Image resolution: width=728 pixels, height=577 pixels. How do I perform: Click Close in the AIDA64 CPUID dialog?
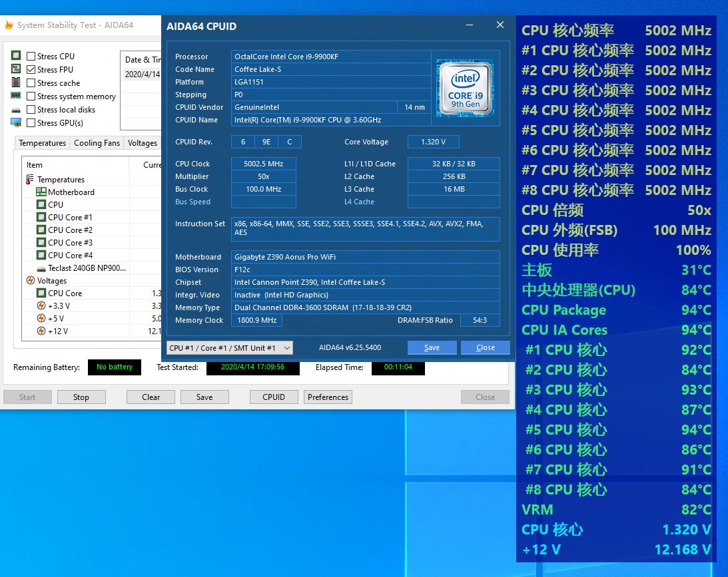(x=485, y=347)
